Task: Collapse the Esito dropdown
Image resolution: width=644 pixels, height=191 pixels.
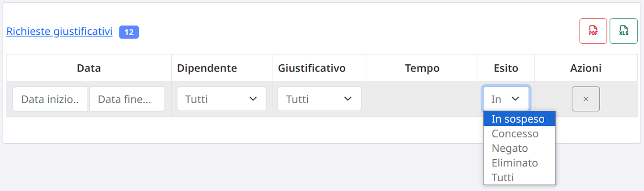Action: (506, 99)
